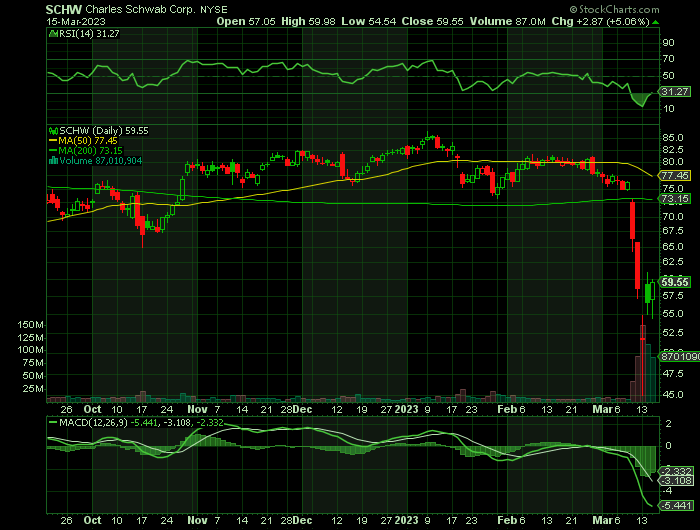Click the Oct label on the price chart's date axis
The height and width of the screenshot is (530, 700).
click(x=92, y=409)
